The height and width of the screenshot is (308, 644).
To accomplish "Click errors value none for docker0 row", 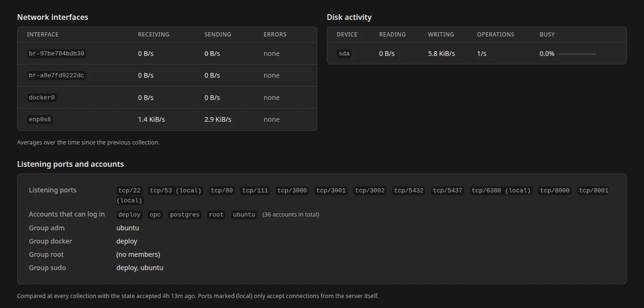I will coord(272,98).
